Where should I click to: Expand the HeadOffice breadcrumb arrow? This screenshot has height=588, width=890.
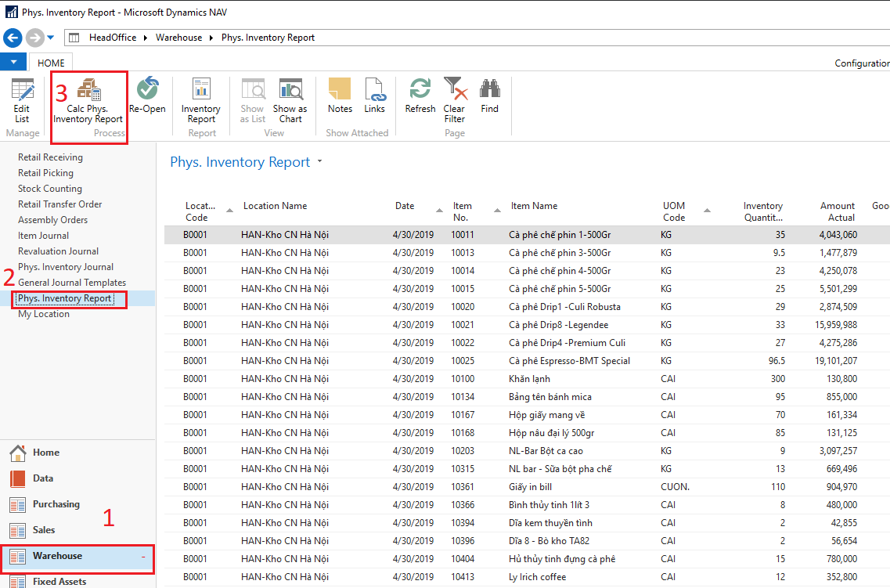coord(146,38)
